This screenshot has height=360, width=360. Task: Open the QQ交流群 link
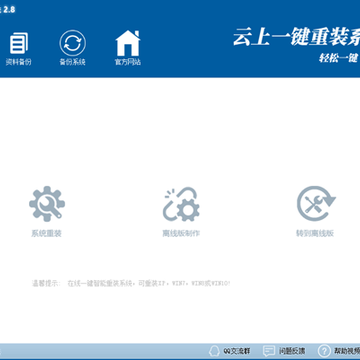point(237,351)
